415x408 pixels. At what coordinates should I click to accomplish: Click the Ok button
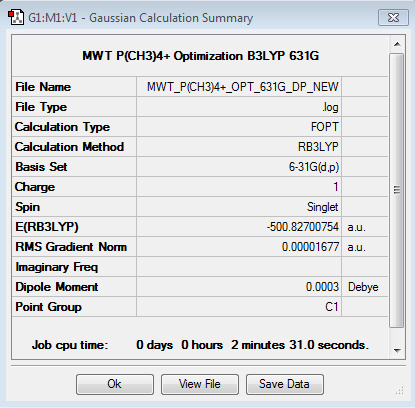115,384
